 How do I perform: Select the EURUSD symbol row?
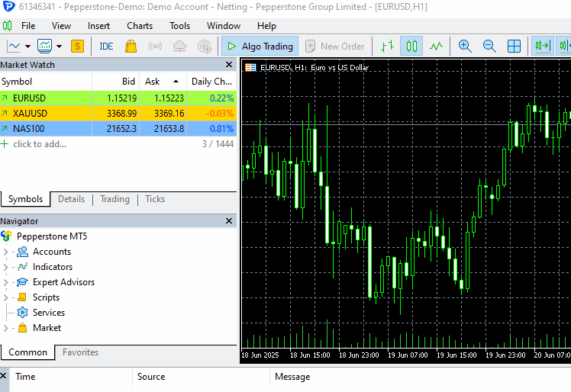pyautogui.click(x=118, y=98)
